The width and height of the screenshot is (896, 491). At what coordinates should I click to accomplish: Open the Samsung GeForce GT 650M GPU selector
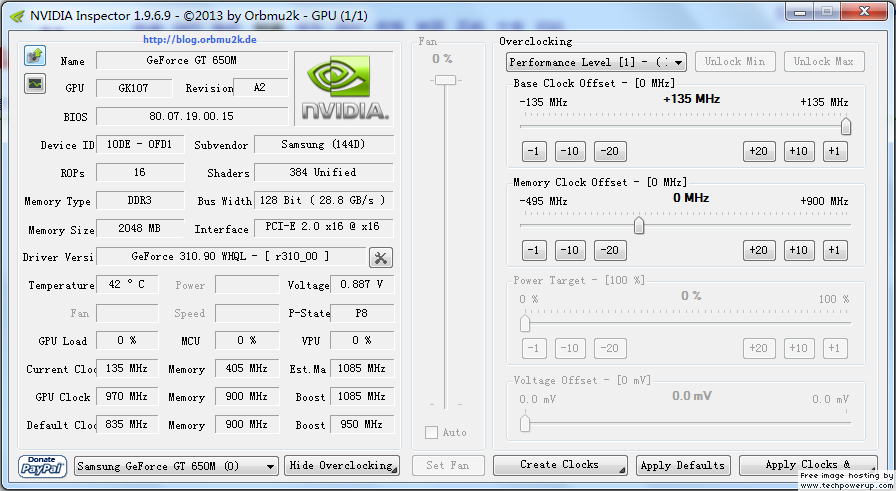coord(177,466)
